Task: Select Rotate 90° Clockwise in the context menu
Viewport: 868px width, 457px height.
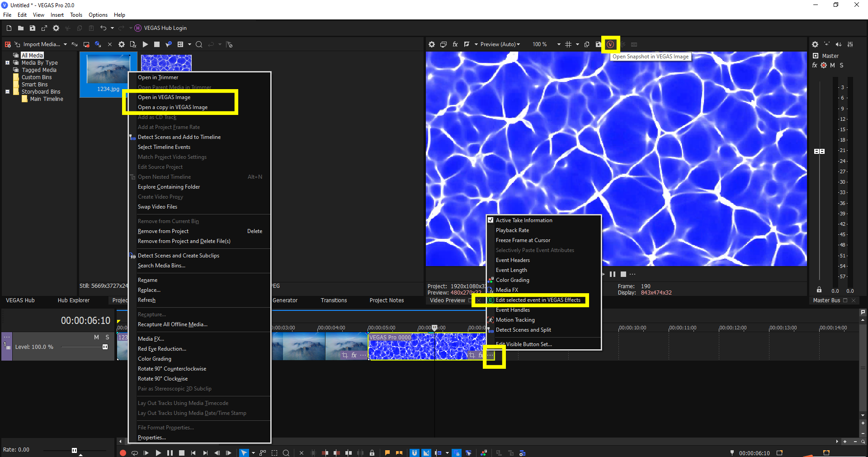Action: [163, 379]
